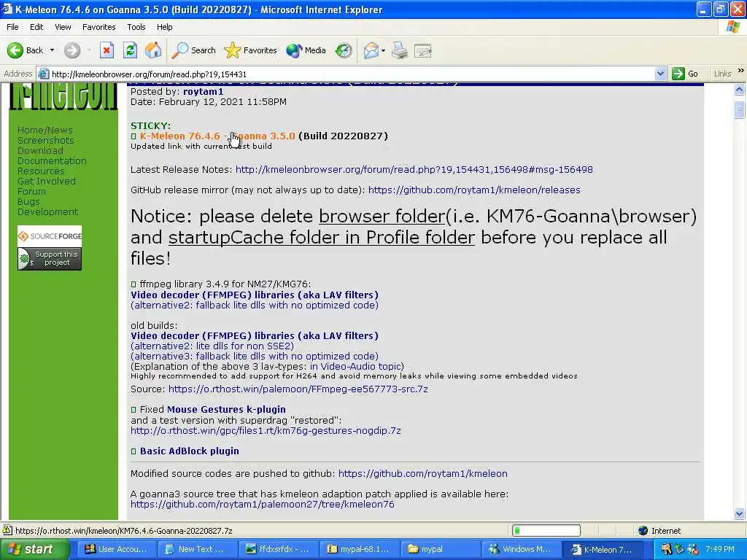
Task: Open the Download sidebar link
Action: (x=40, y=150)
